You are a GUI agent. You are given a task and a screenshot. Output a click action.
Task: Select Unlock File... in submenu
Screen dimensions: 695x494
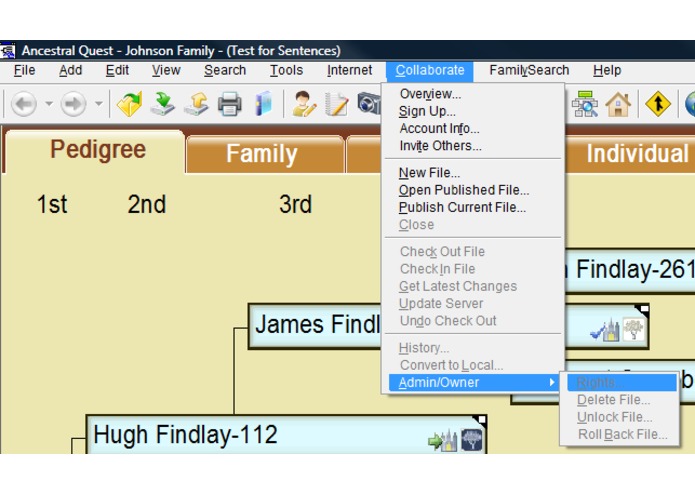coord(622,417)
